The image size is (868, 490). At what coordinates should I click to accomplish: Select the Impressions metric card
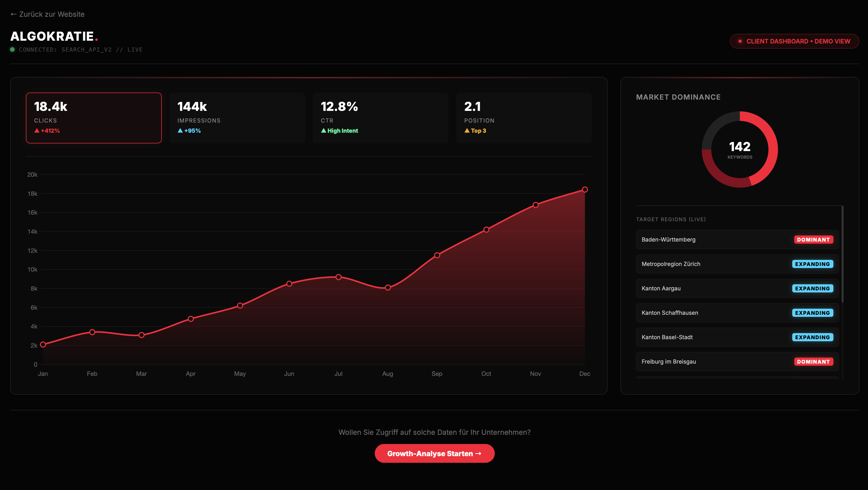point(237,118)
